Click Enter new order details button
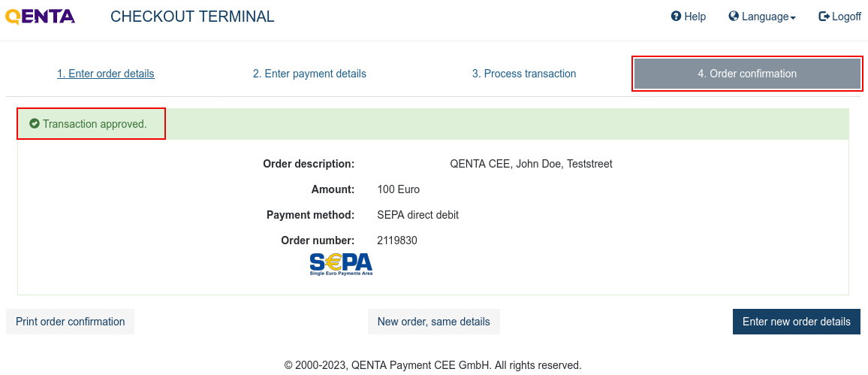 796,322
